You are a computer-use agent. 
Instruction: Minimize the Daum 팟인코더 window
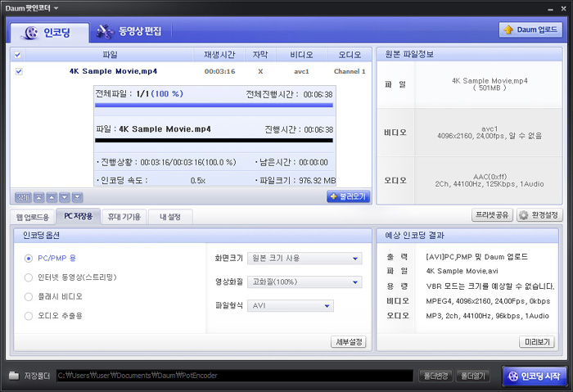(x=550, y=9)
